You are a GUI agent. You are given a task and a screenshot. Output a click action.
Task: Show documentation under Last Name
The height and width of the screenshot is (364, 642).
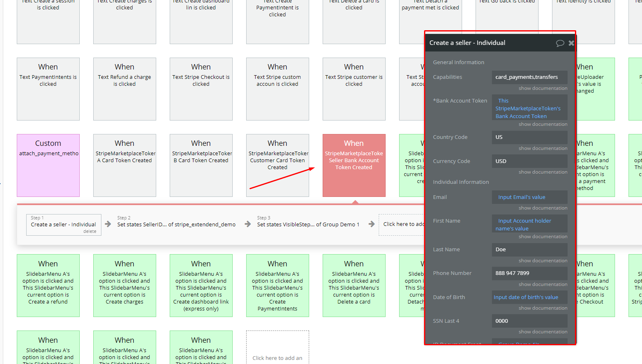point(543,261)
